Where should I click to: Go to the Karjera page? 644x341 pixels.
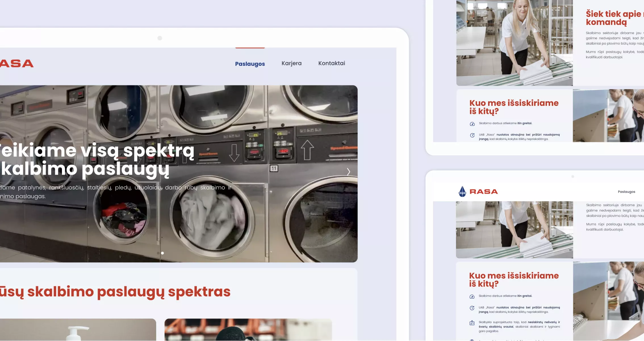point(292,63)
